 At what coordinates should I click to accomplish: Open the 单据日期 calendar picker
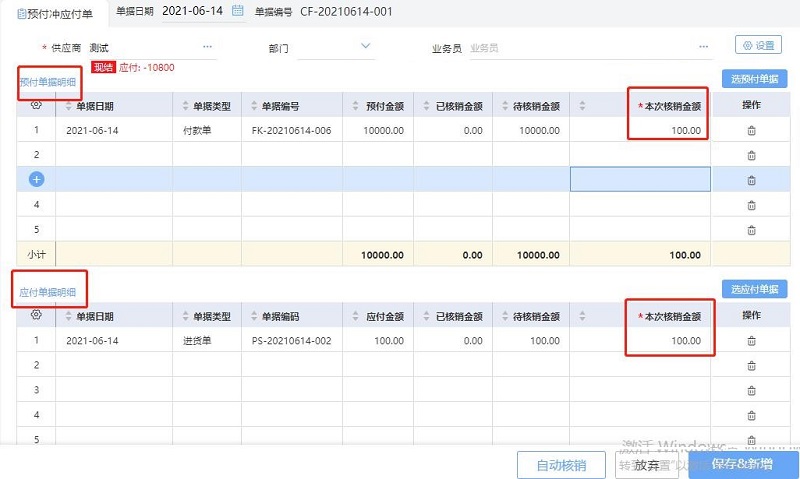pos(237,11)
